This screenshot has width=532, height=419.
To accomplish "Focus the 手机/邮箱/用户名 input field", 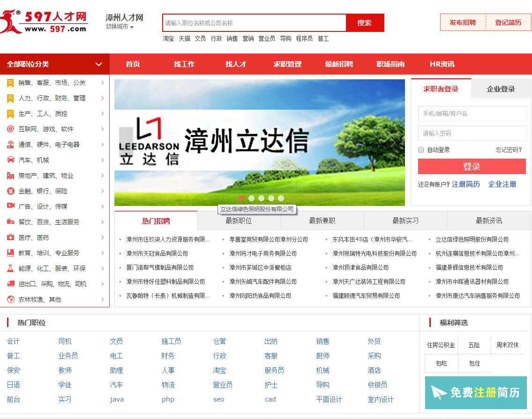I will coord(472,114).
